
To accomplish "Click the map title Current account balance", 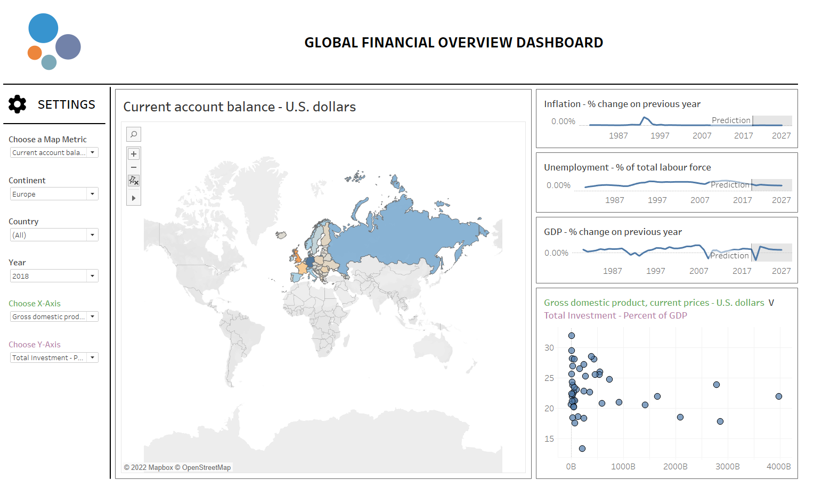I will click(x=240, y=107).
